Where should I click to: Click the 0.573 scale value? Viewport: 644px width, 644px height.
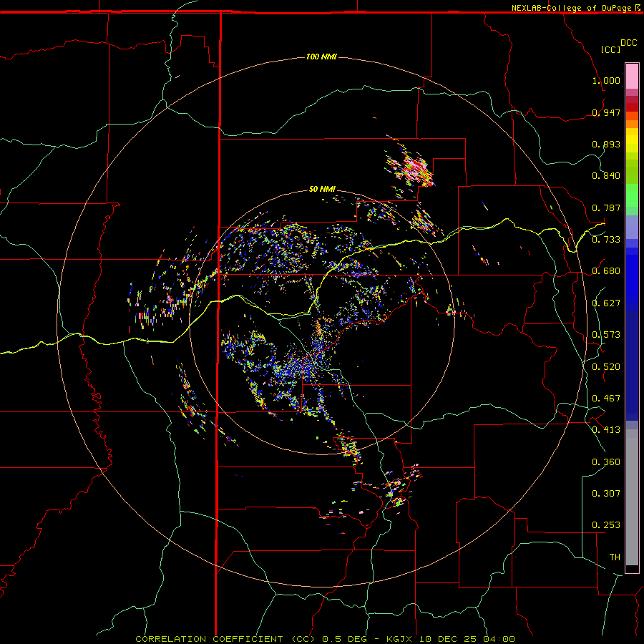click(x=606, y=335)
